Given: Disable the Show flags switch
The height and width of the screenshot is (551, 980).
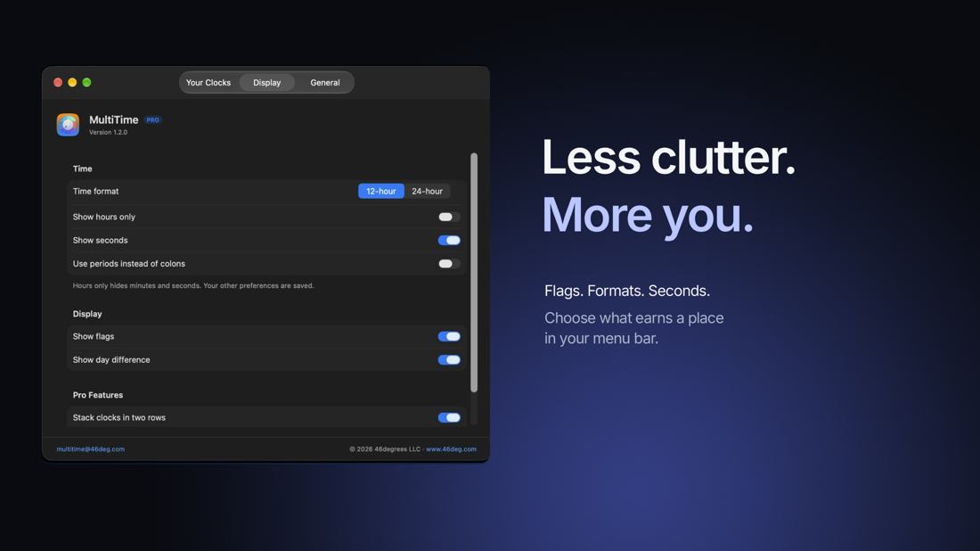Looking at the screenshot, I should [x=449, y=336].
